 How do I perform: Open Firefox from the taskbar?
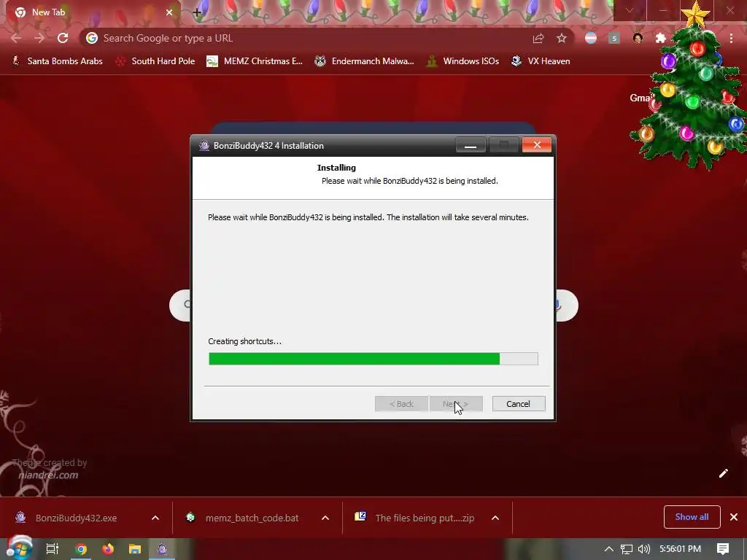click(x=108, y=549)
